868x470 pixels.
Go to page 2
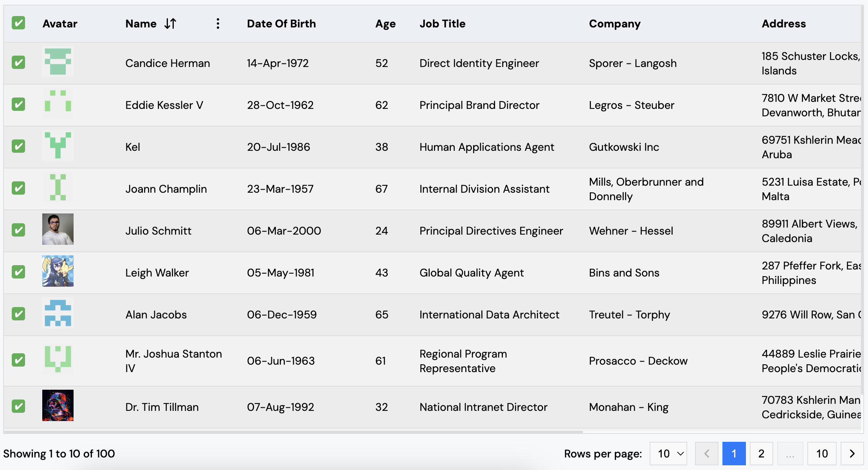point(761,454)
